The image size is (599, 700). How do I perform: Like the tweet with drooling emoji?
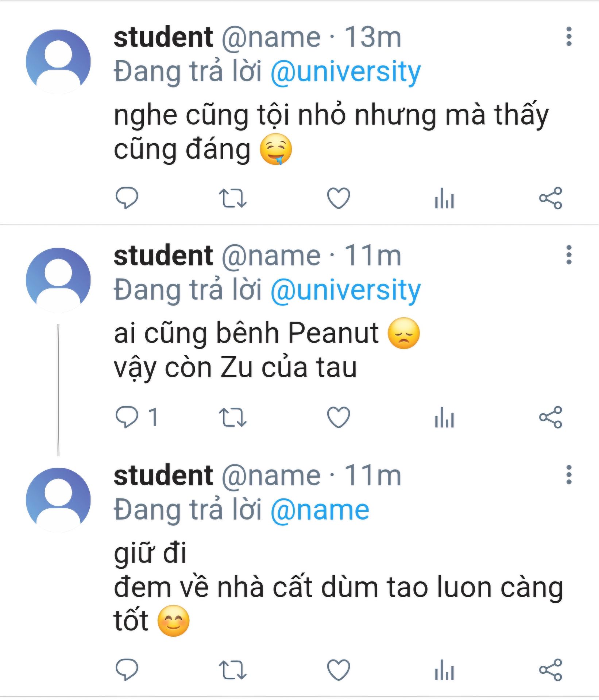pyautogui.click(x=338, y=198)
